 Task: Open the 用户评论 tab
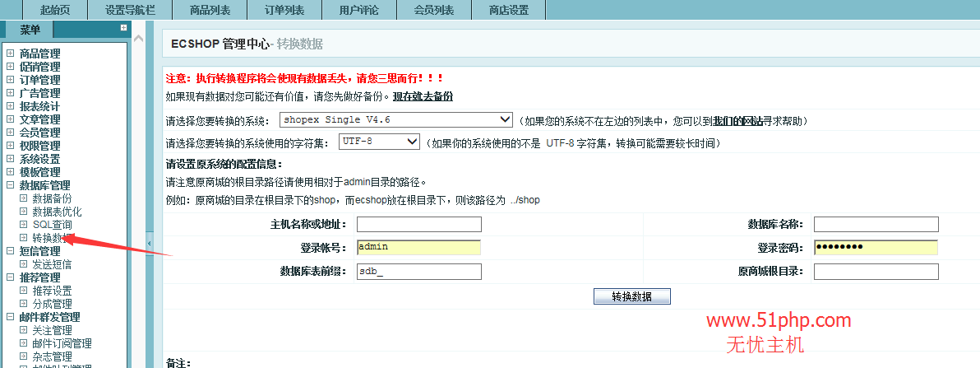(x=359, y=10)
